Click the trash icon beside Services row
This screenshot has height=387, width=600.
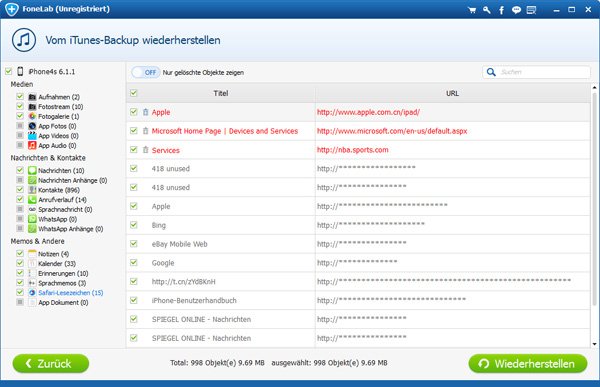[145, 150]
